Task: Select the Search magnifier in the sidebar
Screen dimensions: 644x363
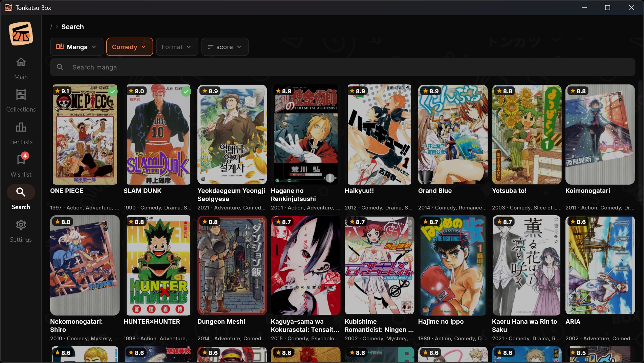Action: pos(21,192)
